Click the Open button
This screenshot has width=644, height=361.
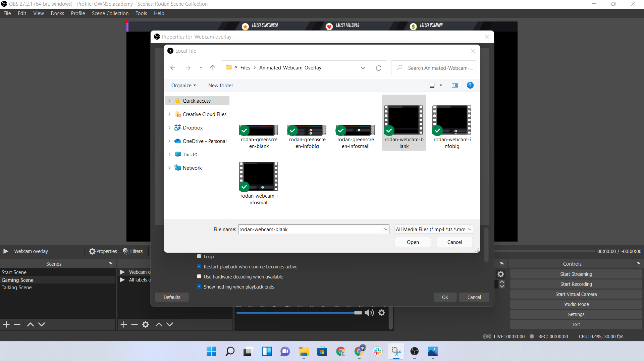click(413, 242)
